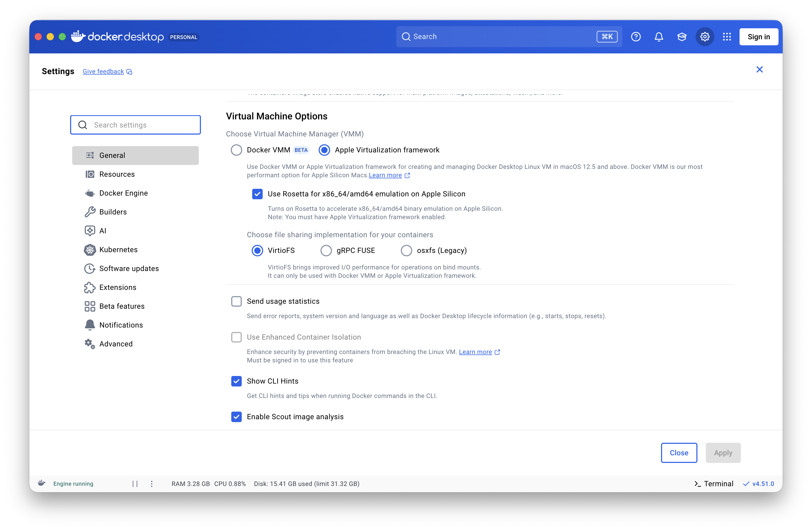This screenshot has height=531, width=812.
Task: Open the engine three-dot options menu
Action: [x=152, y=484]
